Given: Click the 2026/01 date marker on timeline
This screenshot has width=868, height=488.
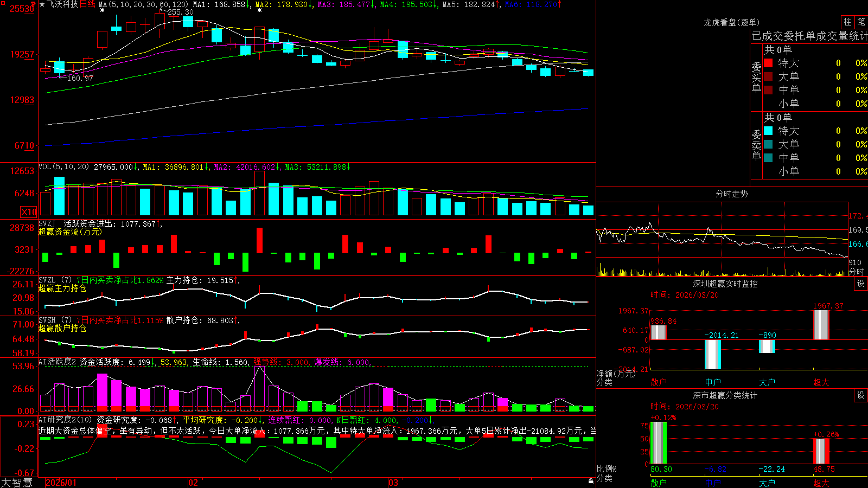Looking at the screenshot, I should tap(61, 483).
